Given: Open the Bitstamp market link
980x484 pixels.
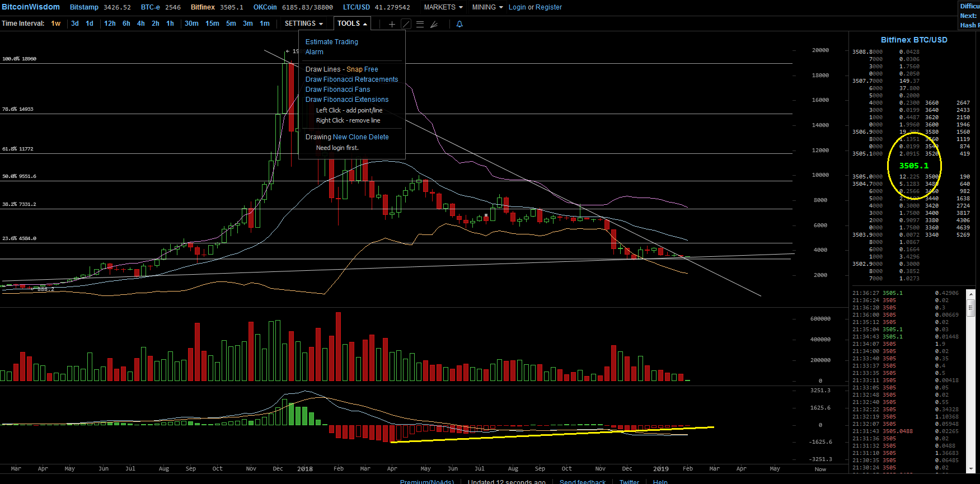Looking at the screenshot, I should point(84,7).
